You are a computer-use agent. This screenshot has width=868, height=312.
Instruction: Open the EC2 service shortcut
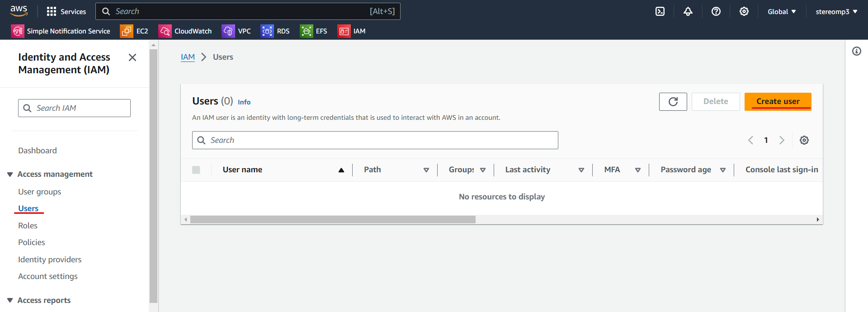(x=134, y=31)
